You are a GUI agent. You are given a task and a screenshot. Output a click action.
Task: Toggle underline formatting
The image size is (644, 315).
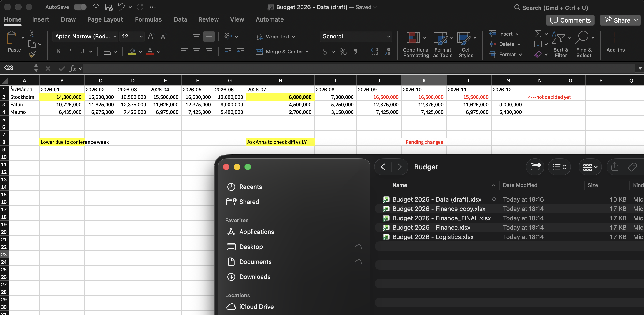coord(82,51)
